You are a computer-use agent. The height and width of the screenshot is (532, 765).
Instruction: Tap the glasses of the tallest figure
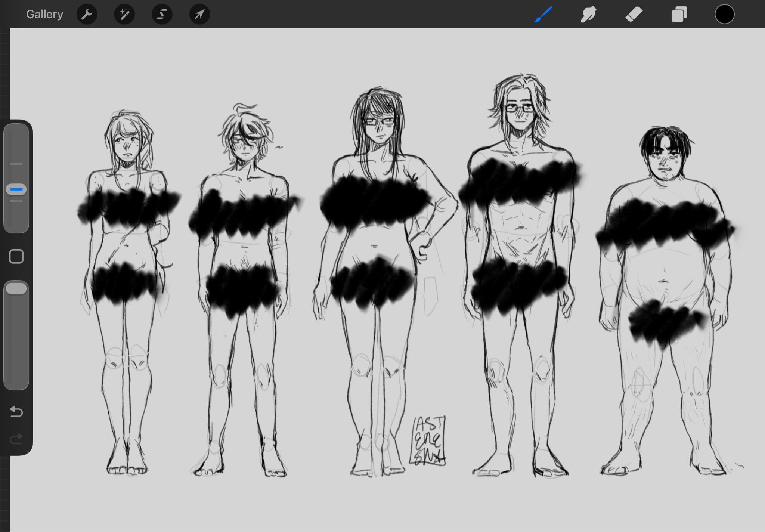[520, 109]
